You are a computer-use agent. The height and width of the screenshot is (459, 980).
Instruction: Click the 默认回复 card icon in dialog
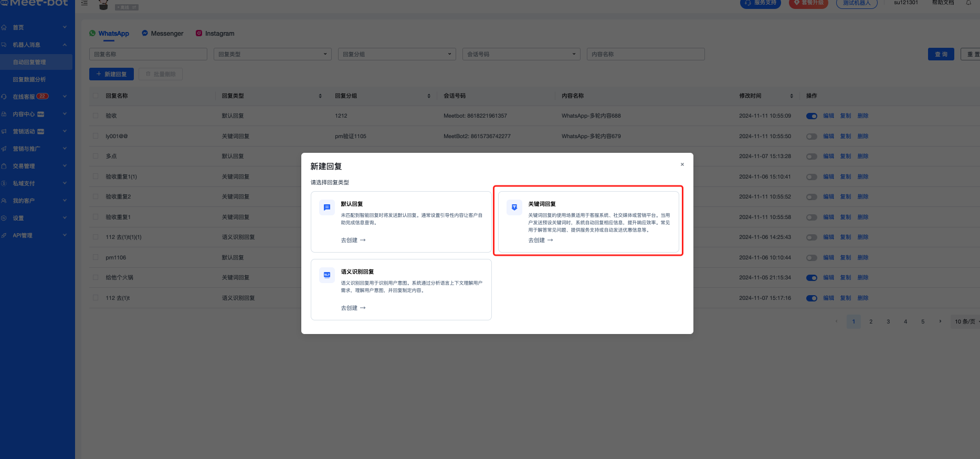click(x=327, y=207)
